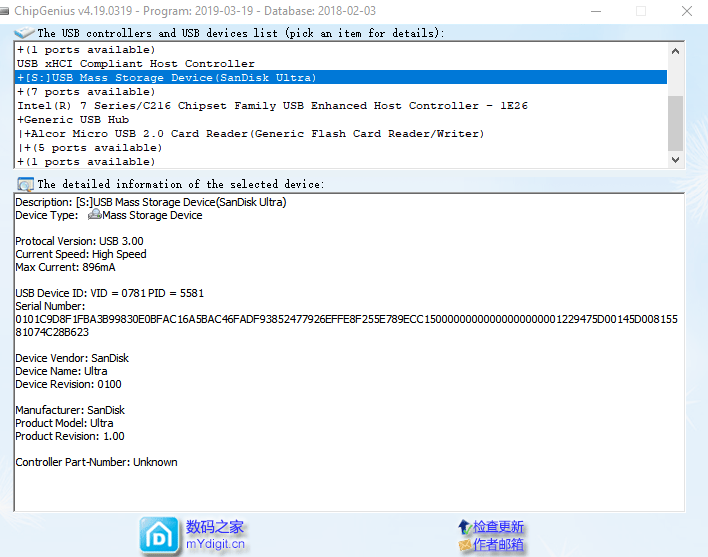The image size is (708, 557).
Task: Click 'Product Model: Ultra' line
Action: coord(65,423)
